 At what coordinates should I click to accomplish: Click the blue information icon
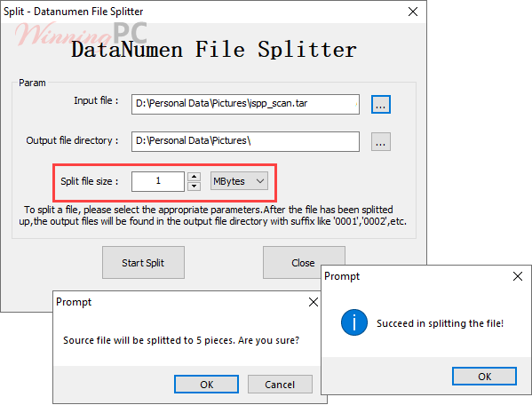coord(353,322)
